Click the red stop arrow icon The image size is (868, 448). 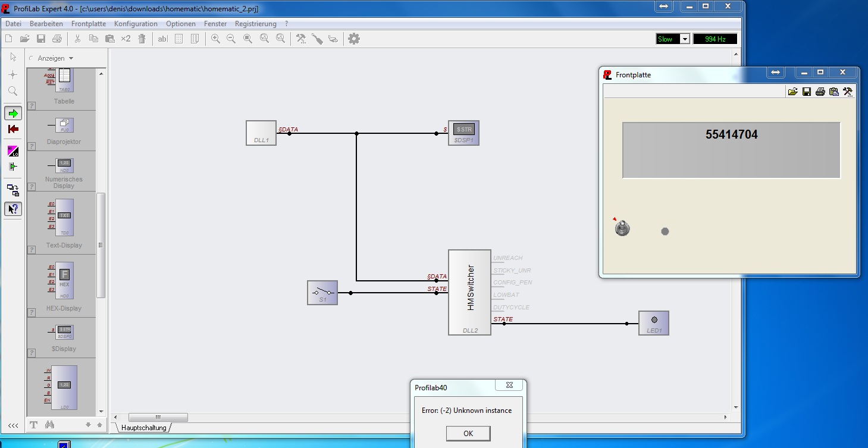click(x=13, y=129)
